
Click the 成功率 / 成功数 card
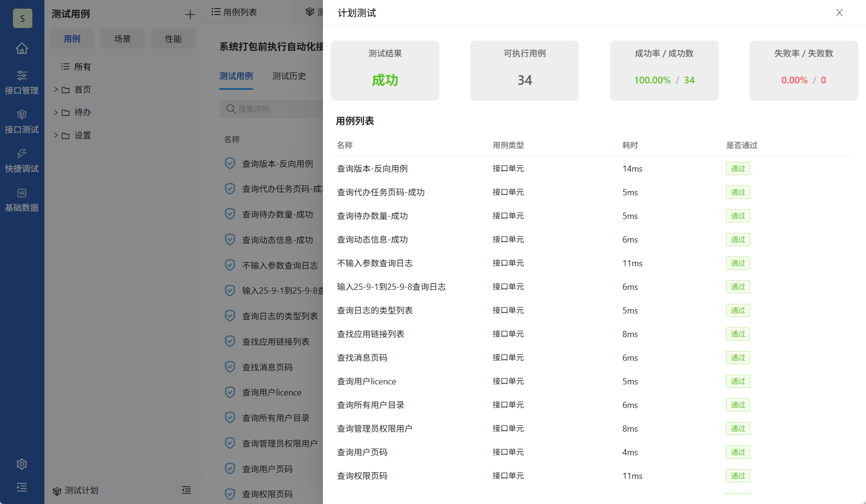click(x=664, y=70)
